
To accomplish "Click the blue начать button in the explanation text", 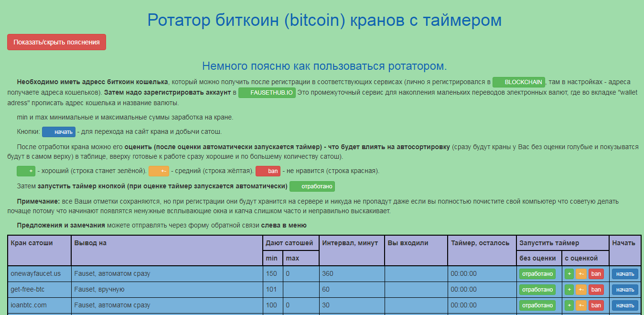I will tap(59, 132).
